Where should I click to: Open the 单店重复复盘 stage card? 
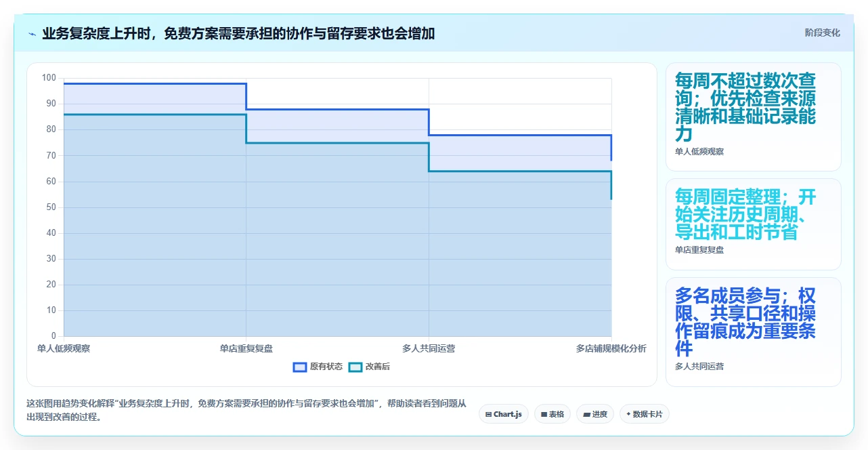point(754,224)
